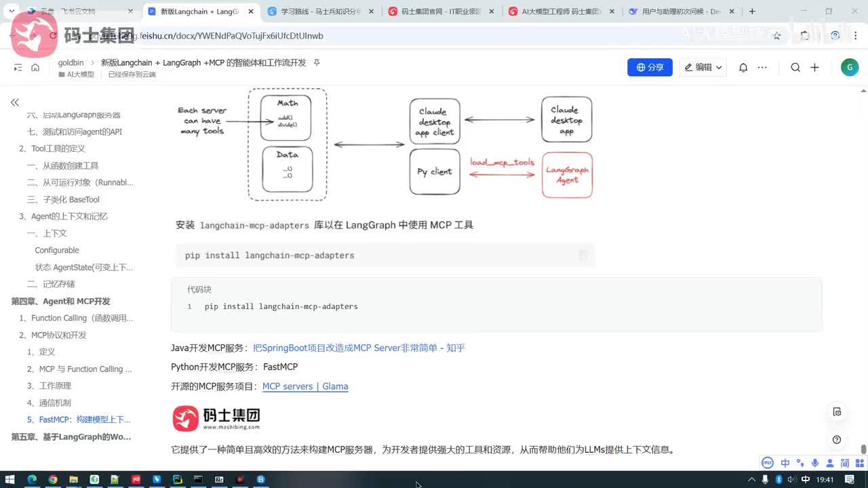Open the browser profile icon
The width and height of the screenshot is (868, 488).
pos(835,36)
